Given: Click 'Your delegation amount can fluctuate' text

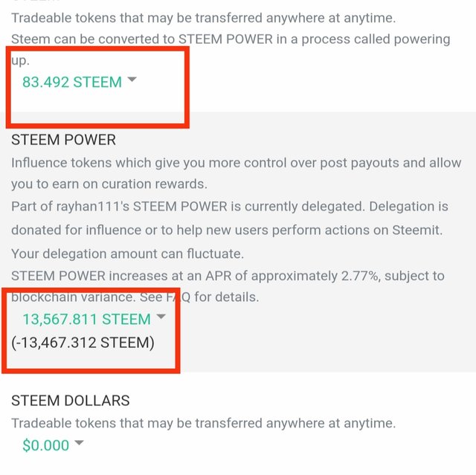Looking at the screenshot, I should click(x=127, y=254).
